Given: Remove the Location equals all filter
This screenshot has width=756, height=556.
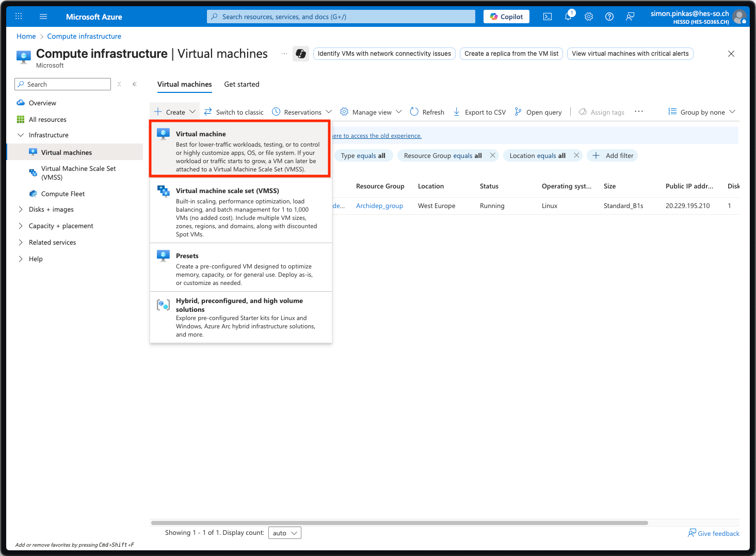Looking at the screenshot, I should (576, 155).
